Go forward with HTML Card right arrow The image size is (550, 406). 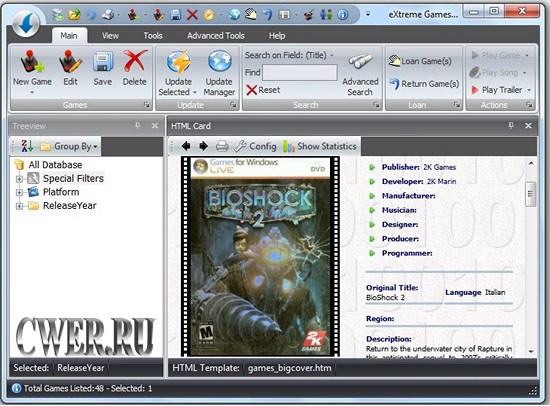[x=203, y=146]
